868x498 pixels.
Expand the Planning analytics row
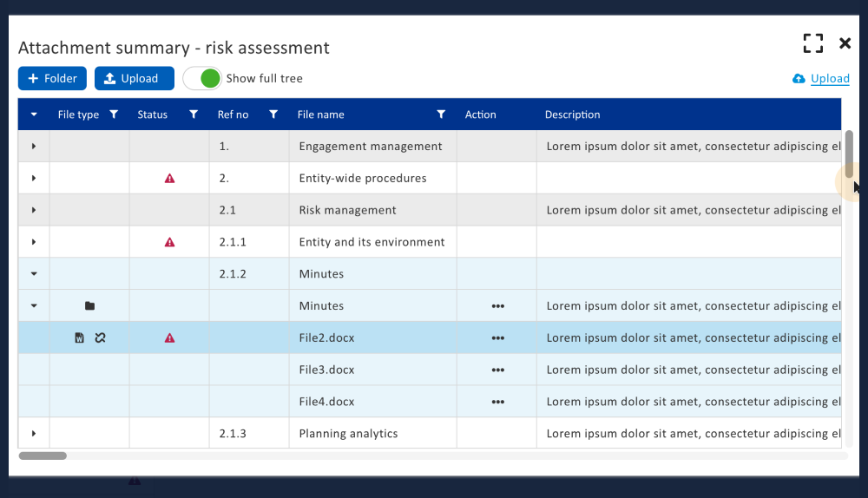[x=34, y=434]
